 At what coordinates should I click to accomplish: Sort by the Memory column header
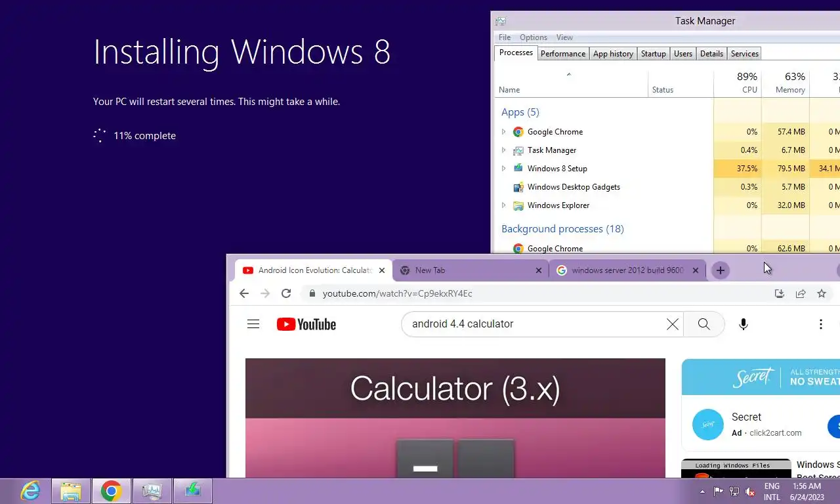(x=786, y=83)
